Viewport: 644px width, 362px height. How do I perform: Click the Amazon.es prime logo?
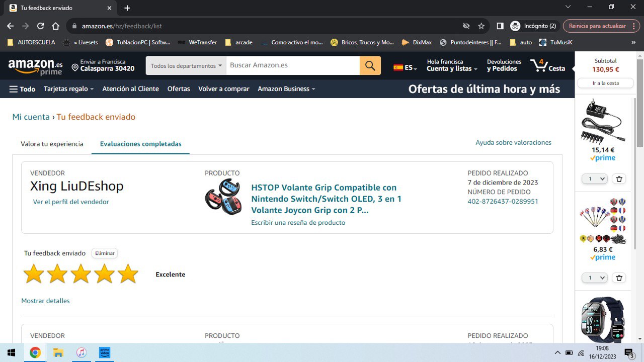[x=35, y=66]
